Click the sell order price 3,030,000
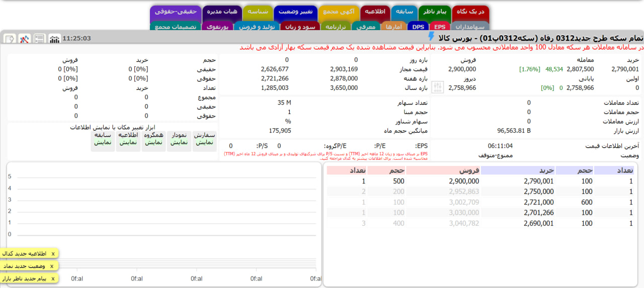 464,213
